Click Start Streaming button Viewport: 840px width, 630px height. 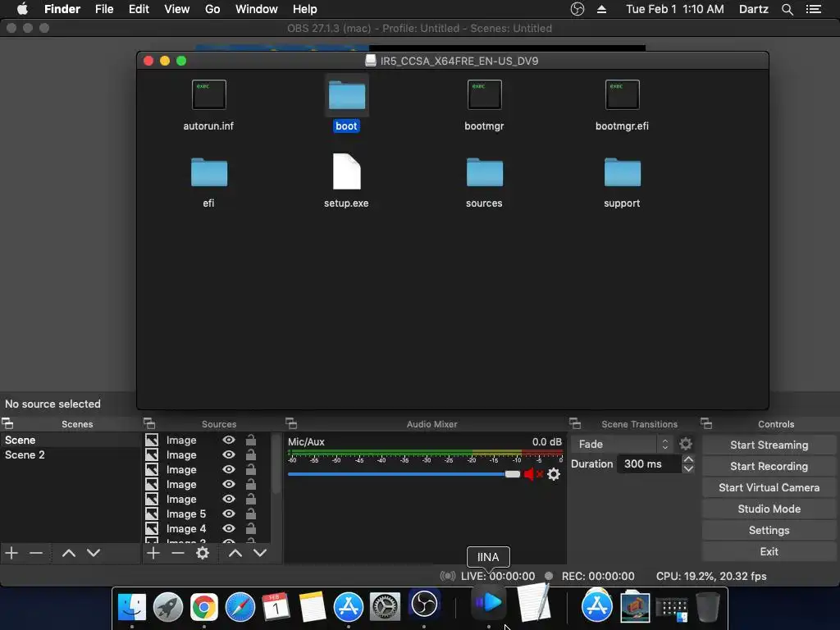tap(769, 445)
